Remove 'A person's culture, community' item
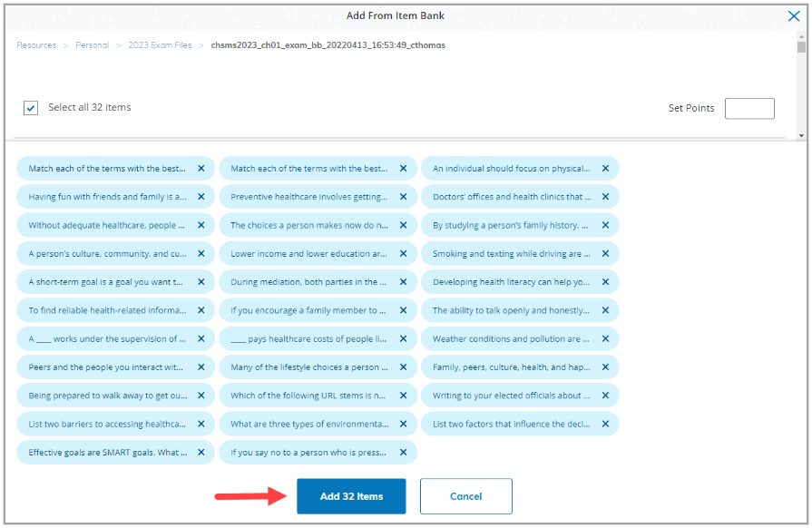The width and height of the screenshot is (812, 528). [x=201, y=254]
